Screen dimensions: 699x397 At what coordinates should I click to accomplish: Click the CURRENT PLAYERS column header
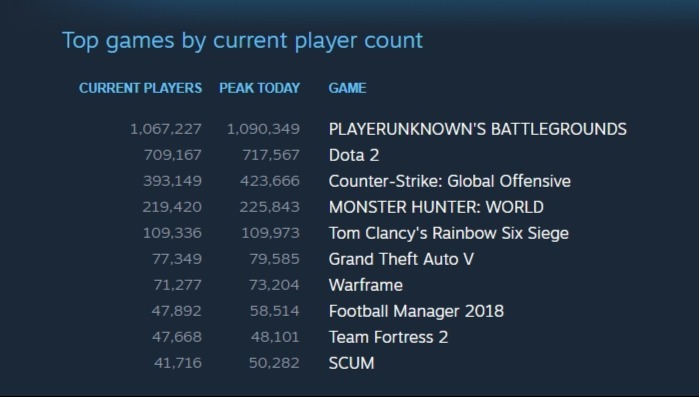pyautogui.click(x=140, y=88)
